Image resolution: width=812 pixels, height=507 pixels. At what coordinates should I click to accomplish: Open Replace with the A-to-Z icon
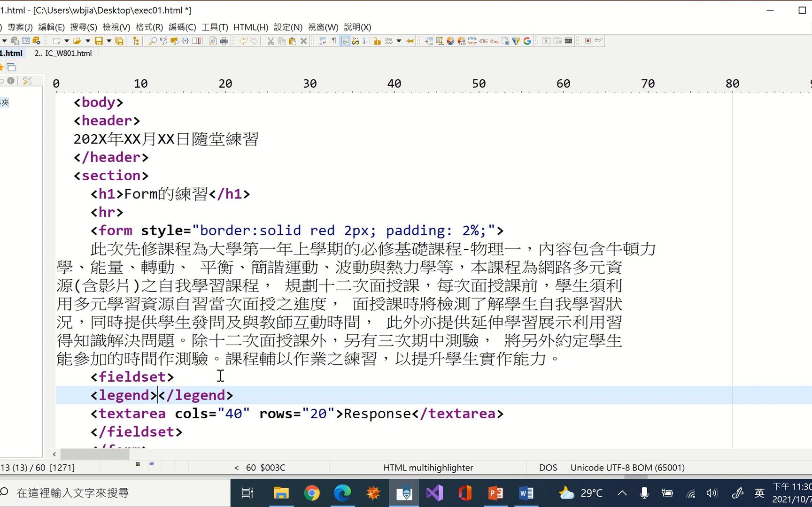(x=163, y=41)
